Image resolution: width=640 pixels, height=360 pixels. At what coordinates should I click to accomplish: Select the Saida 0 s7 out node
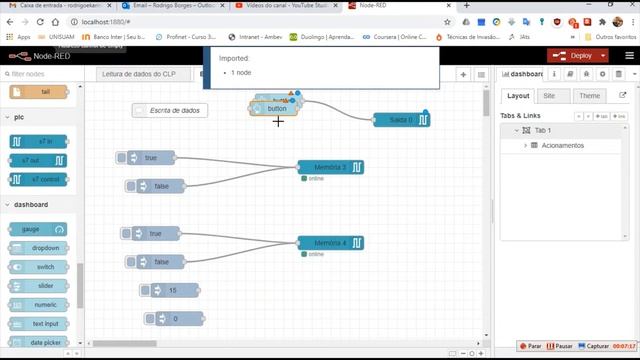(402, 120)
